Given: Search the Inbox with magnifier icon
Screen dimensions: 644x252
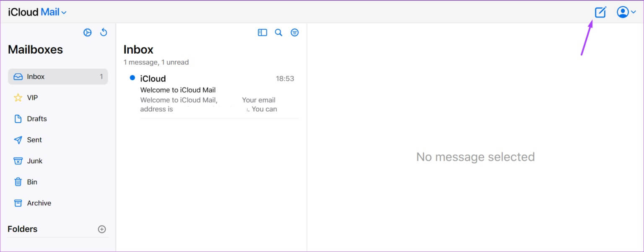Looking at the screenshot, I should pyautogui.click(x=278, y=32).
